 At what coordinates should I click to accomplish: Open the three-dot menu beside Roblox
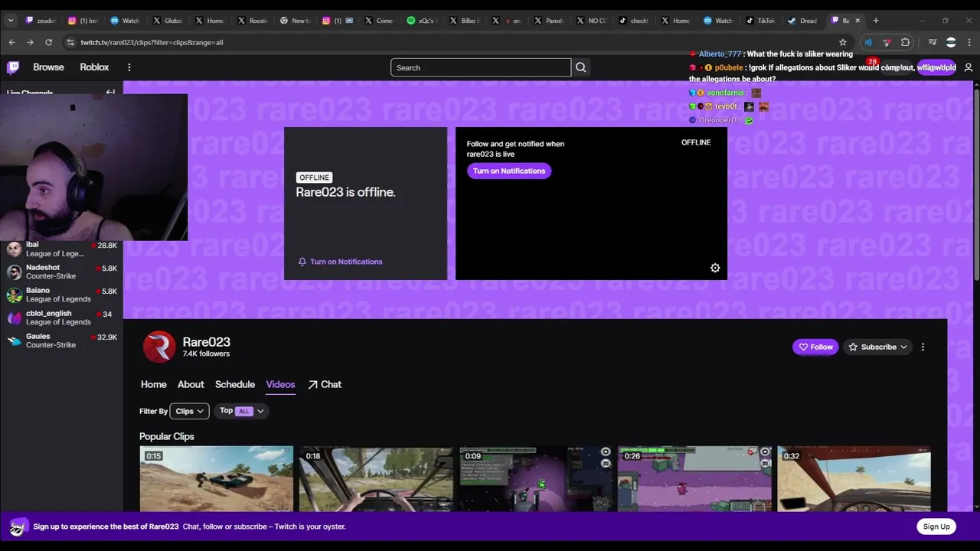click(129, 67)
